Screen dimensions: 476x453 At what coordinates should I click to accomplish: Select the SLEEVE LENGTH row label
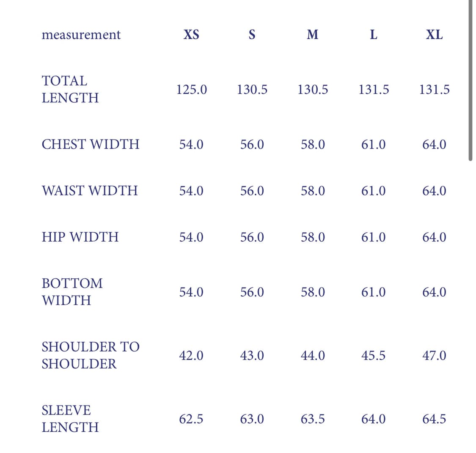[70, 419]
